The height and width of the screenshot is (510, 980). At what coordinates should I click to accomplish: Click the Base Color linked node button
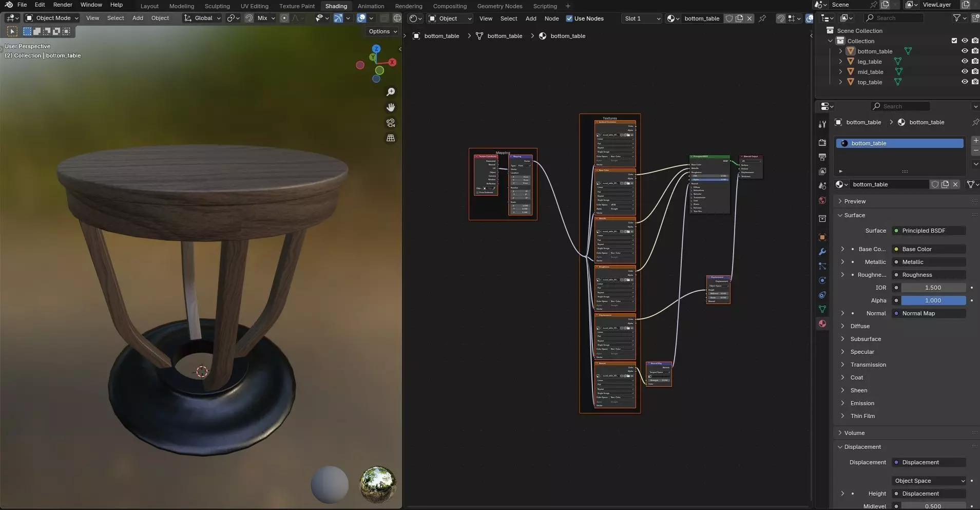click(929, 249)
